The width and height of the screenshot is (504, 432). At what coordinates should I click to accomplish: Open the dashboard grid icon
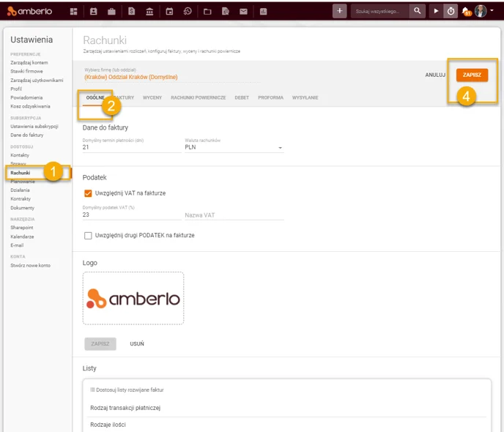pos(73,12)
